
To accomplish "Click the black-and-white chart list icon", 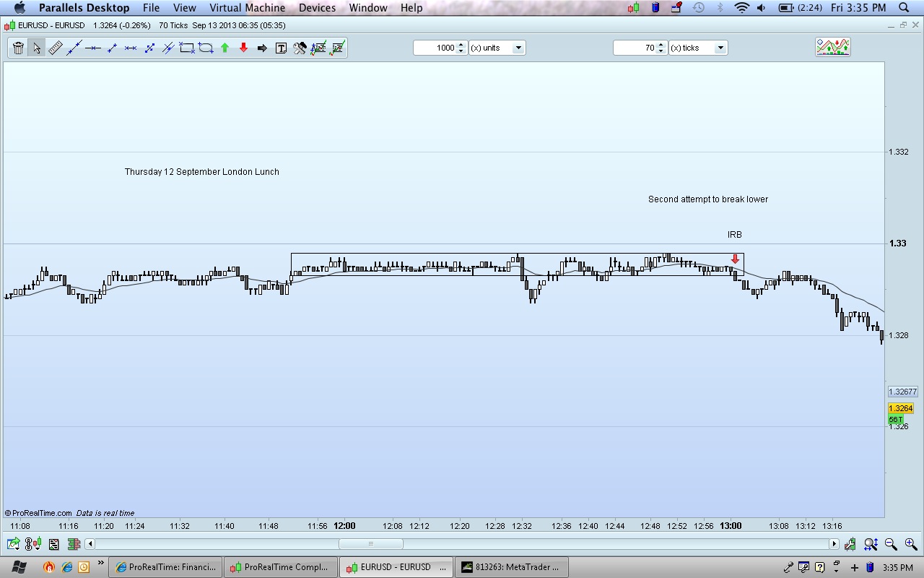I will tap(53, 544).
